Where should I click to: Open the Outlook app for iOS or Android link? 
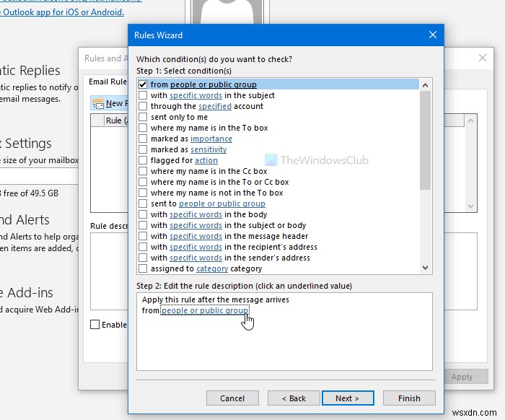[x=62, y=12]
